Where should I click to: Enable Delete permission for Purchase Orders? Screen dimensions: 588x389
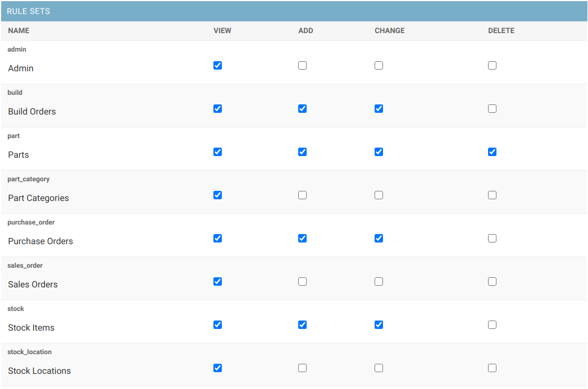493,239
